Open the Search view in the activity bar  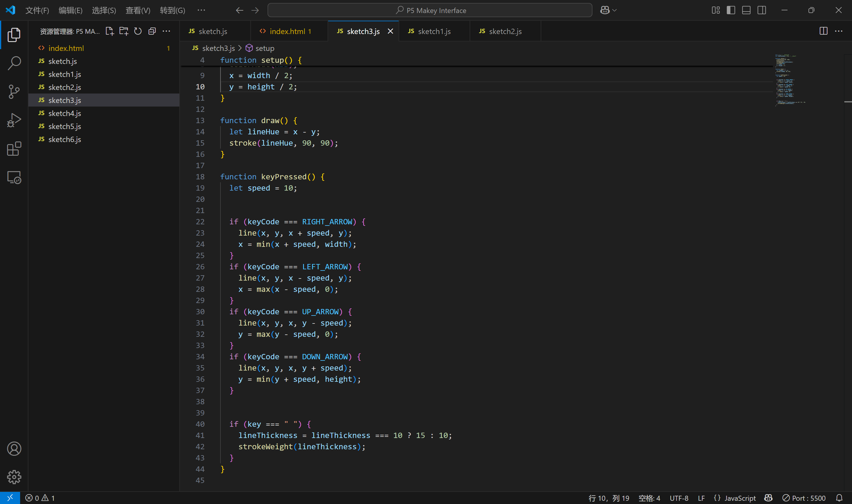tap(14, 63)
